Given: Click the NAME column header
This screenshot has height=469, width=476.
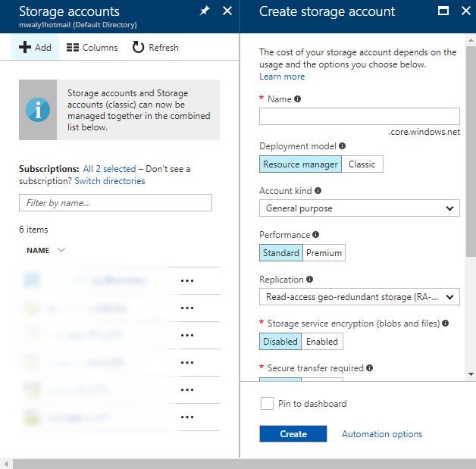Looking at the screenshot, I should click(x=38, y=250).
